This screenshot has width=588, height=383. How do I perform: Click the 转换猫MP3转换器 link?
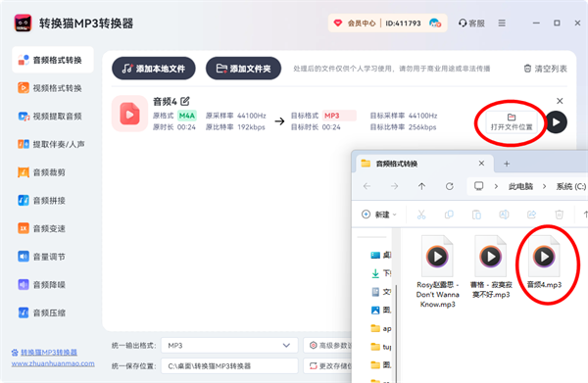(49, 353)
